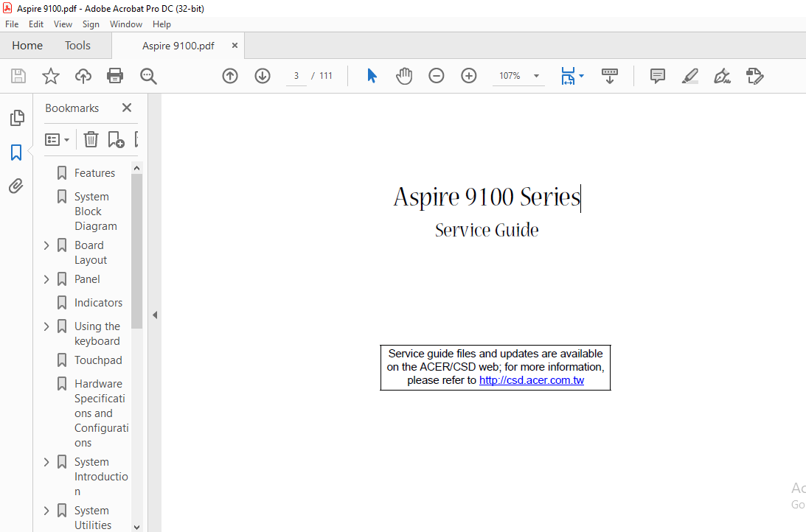Open the Sign document pen tool

(x=722, y=76)
